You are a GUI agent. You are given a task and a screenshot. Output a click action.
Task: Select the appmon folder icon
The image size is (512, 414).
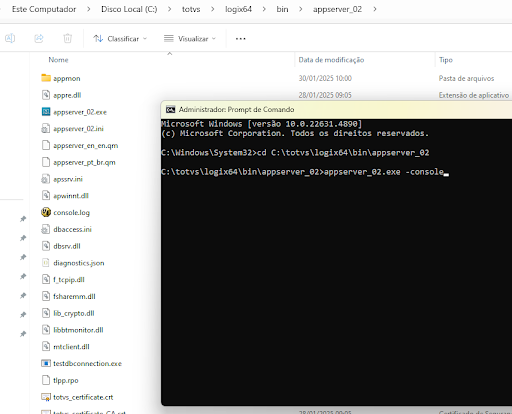point(46,78)
